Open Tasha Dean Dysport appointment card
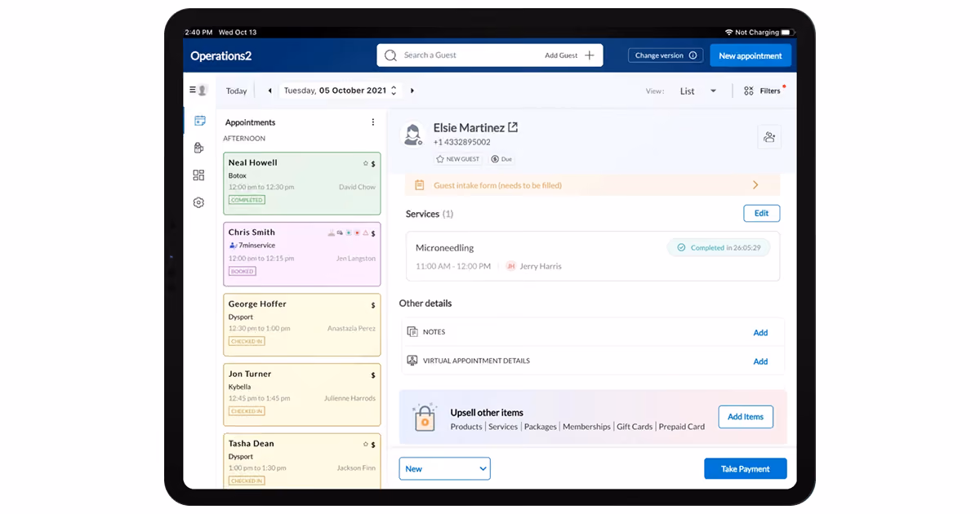 tap(302, 461)
